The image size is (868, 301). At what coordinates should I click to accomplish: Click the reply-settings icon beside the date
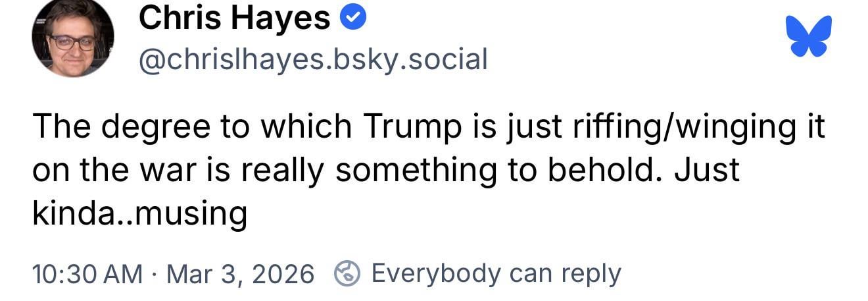347,273
